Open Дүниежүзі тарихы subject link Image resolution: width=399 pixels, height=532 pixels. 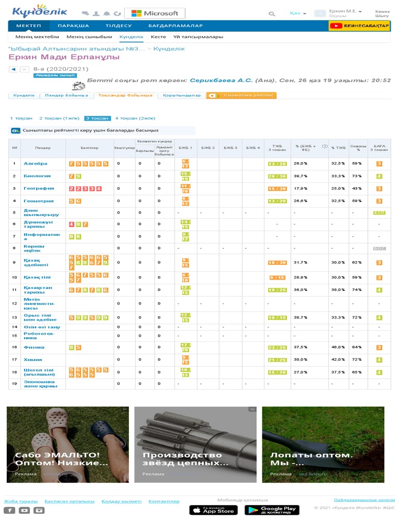click(38, 224)
